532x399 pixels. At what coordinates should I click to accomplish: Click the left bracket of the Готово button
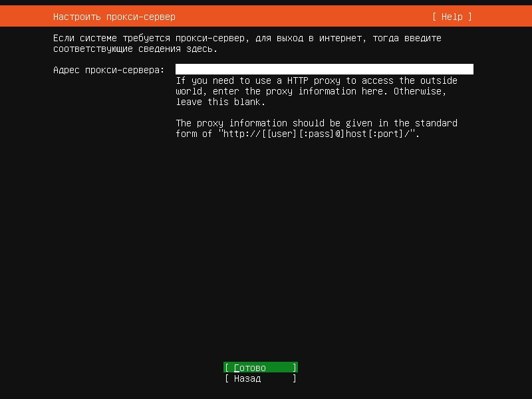point(227,368)
